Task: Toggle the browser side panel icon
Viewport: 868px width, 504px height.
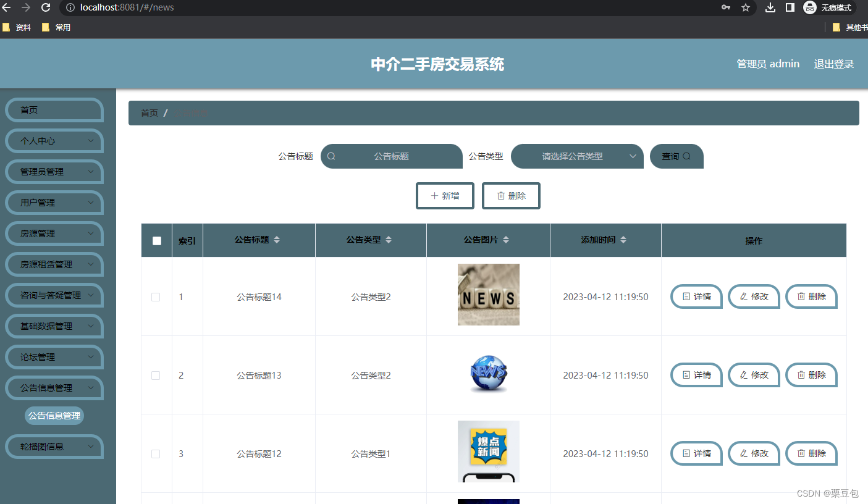Action: coord(790,7)
